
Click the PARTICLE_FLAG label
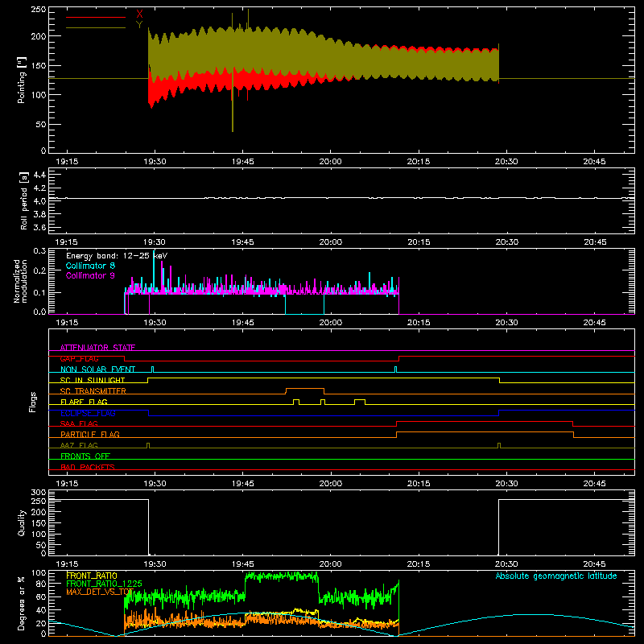tap(90, 434)
